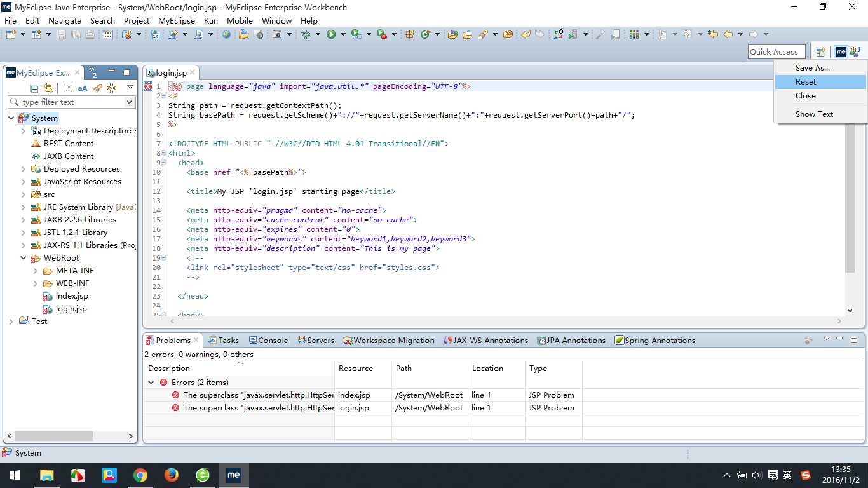Choose Show Text in the perspective context menu
Screen dimensions: 868x488
click(820, 114)
